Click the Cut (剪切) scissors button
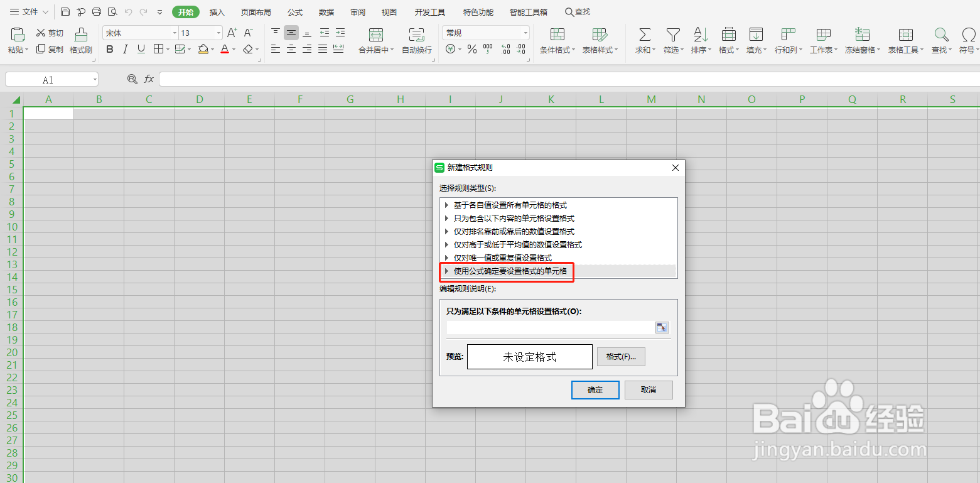 50,33
